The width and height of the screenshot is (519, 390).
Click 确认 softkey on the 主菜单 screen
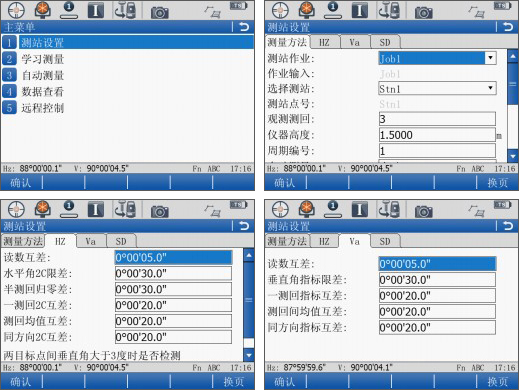[21, 182]
